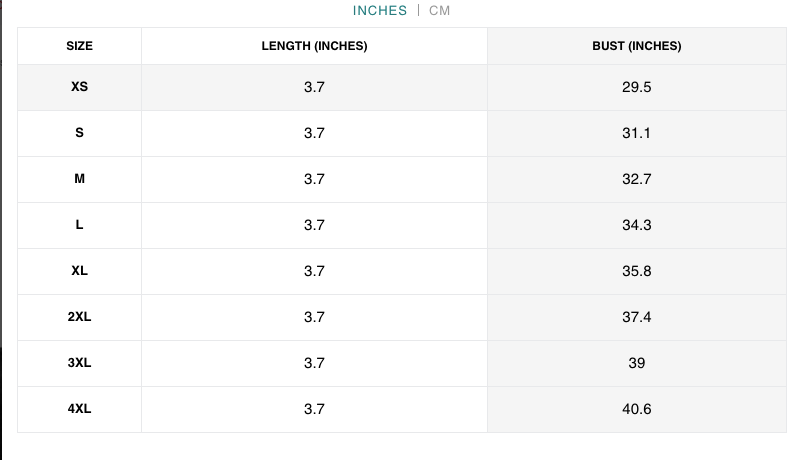Image resolution: width=799 pixels, height=460 pixels.
Task: Select the INCHES unit option
Action: coord(380,11)
